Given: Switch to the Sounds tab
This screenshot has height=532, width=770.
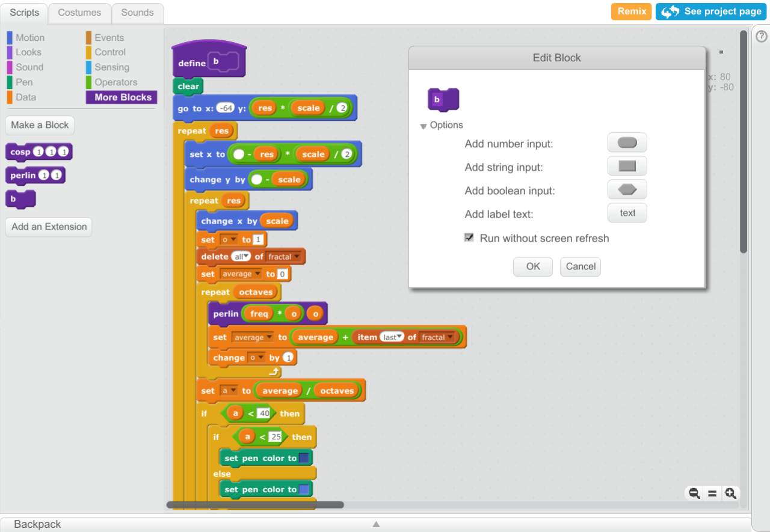Looking at the screenshot, I should 137,13.
